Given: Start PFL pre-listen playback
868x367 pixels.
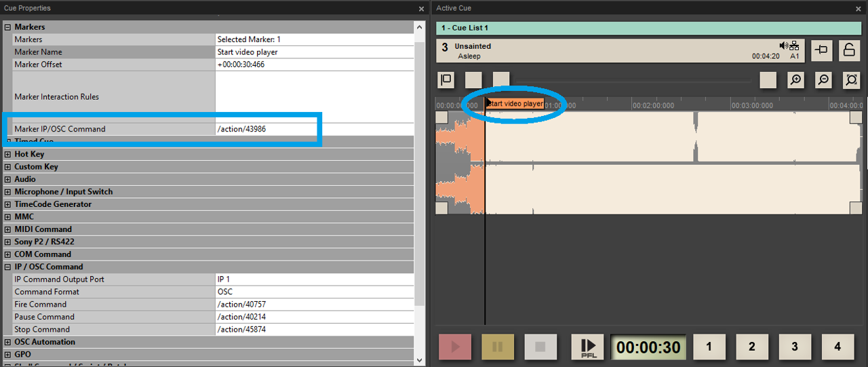Looking at the screenshot, I should [x=588, y=347].
